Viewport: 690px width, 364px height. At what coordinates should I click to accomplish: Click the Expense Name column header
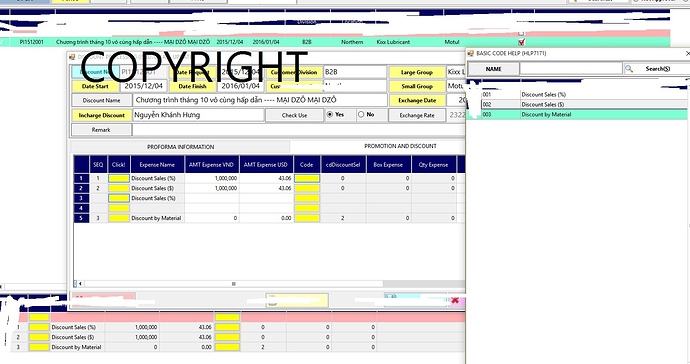pyautogui.click(x=157, y=165)
